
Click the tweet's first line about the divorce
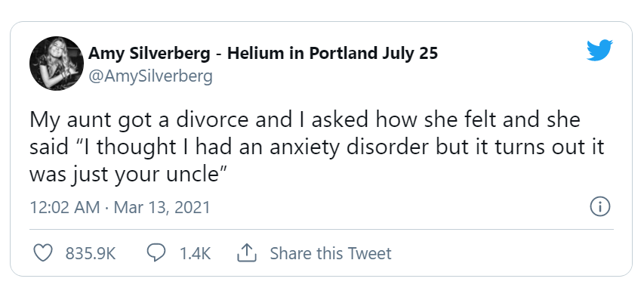pyautogui.click(x=305, y=120)
